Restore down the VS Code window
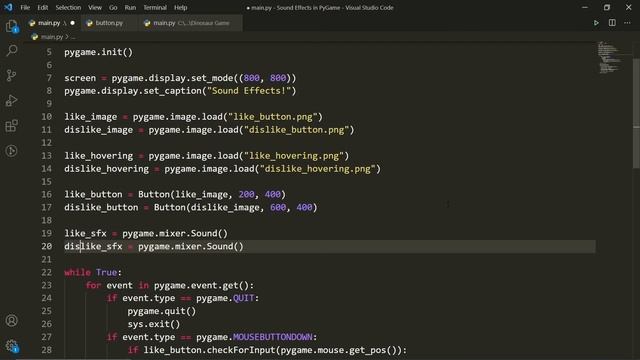This screenshot has height=360, width=640. [607, 7]
